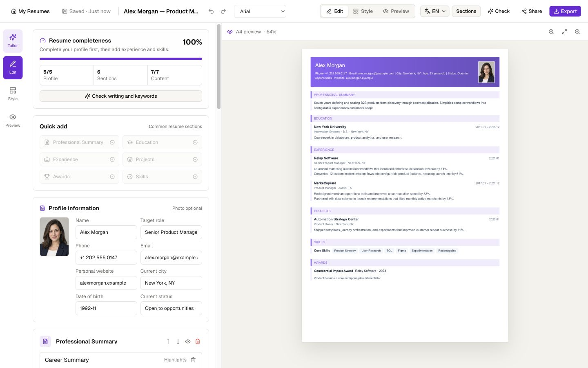Open the Current status field

point(171,308)
